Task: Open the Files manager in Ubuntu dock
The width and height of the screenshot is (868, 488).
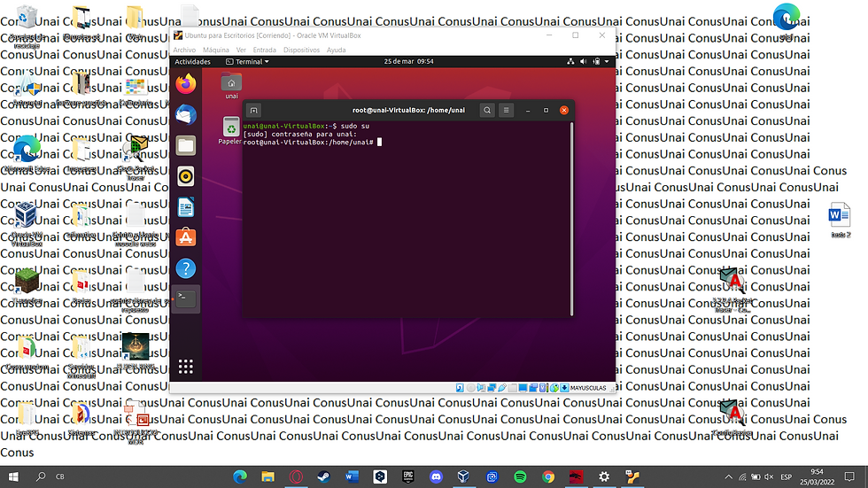Action: 186,145
